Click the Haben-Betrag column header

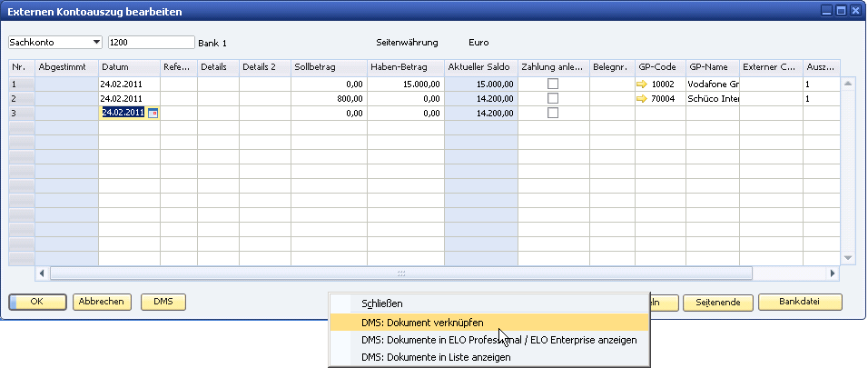[x=406, y=67]
